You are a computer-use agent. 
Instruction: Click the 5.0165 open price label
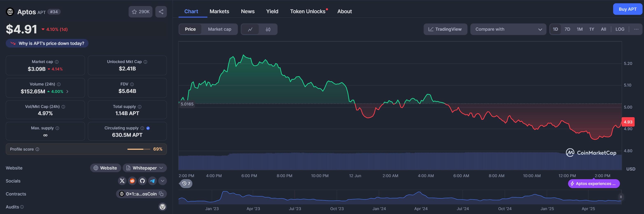coord(187,104)
